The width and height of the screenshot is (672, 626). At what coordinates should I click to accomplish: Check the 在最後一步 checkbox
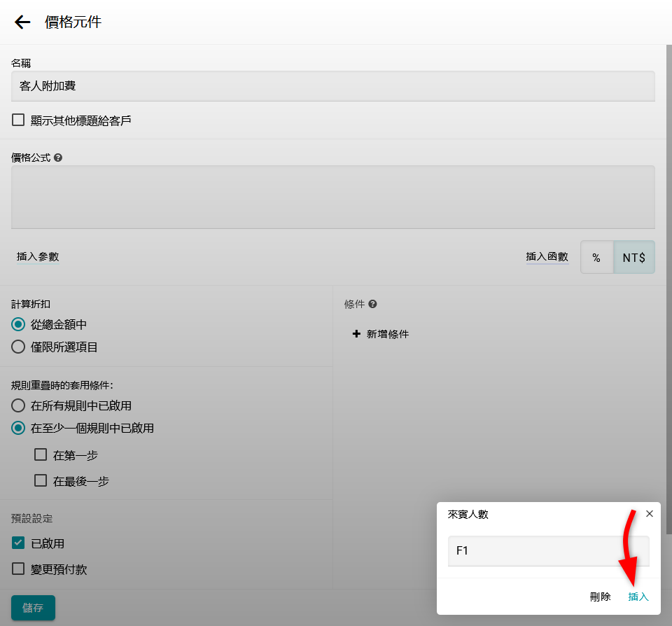[x=41, y=481]
